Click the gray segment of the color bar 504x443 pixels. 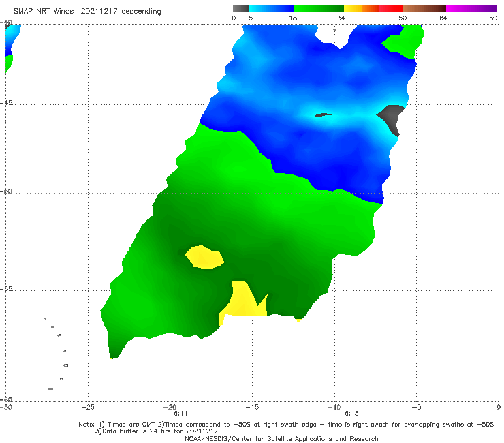click(241, 8)
